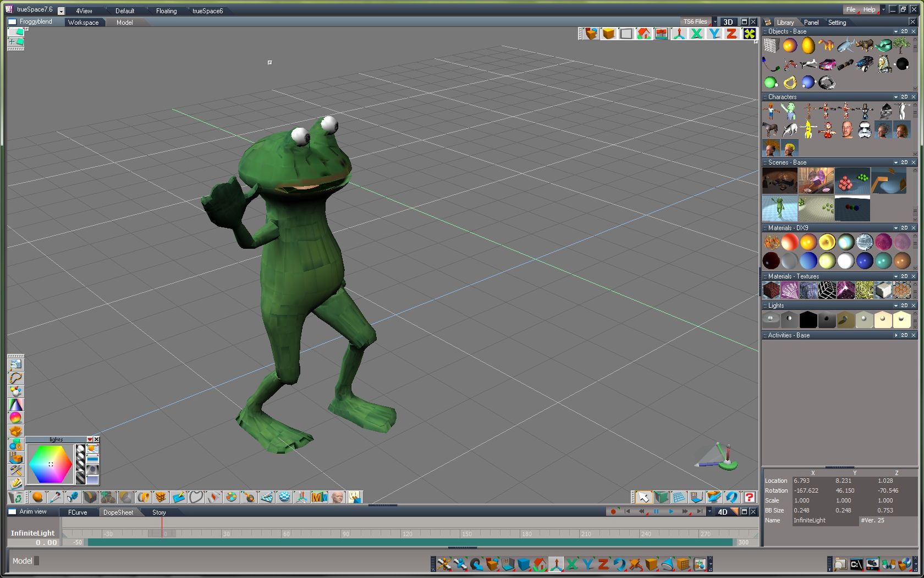Select the frog scene thumbnail in Scenes Base
This screenshot has width=924, height=578.
click(x=780, y=208)
